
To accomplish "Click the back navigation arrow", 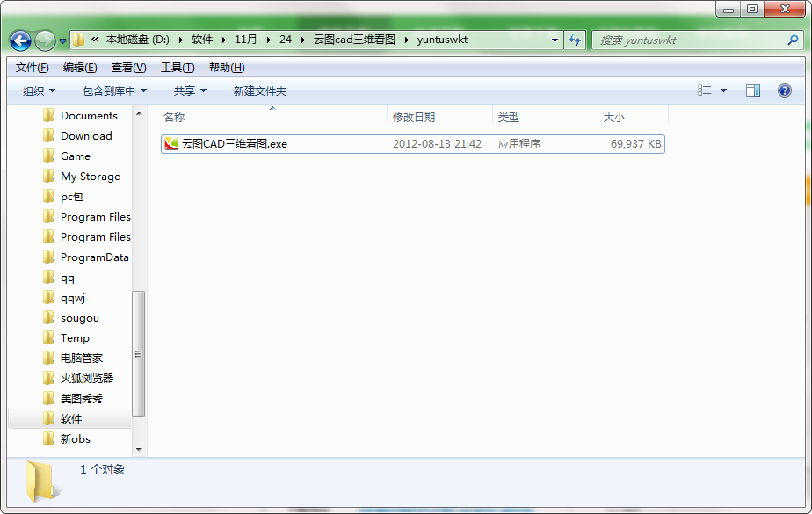I will tap(19, 40).
